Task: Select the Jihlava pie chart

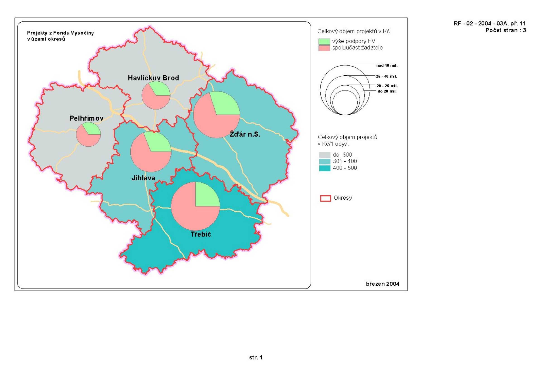Action: pos(151,152)
